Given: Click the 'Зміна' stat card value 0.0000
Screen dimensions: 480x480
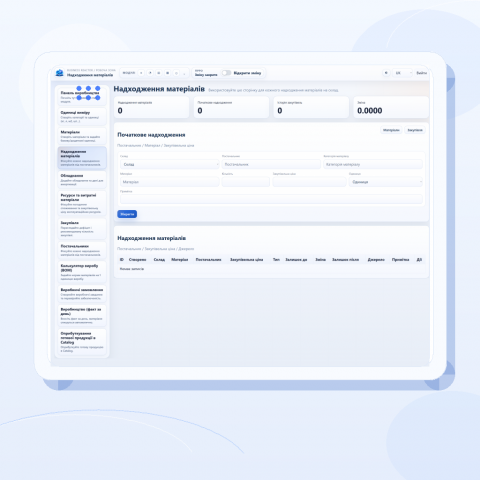Looking at the screenshot, I should pos(370,111).
